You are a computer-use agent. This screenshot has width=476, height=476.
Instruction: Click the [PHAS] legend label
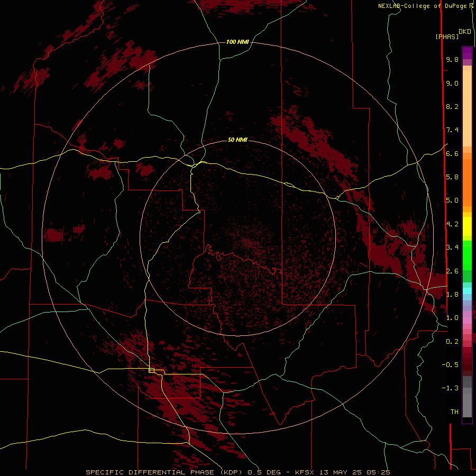pyautogui.click(x=447, y=36)
